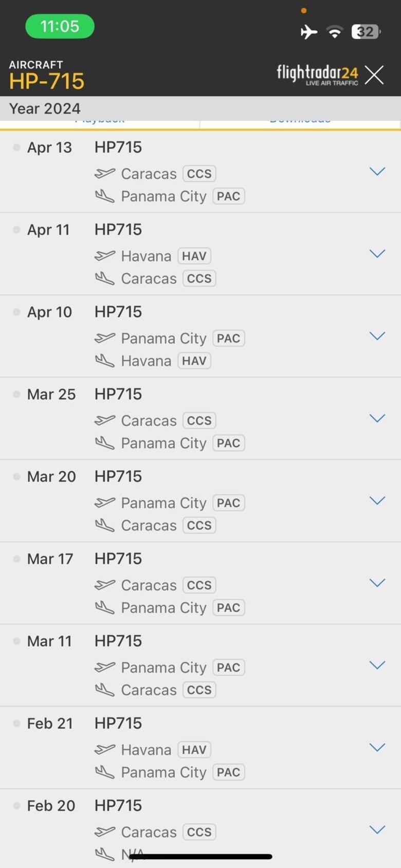Screen dimensions: 401x868
Task: Tap the green 11:05 time pill
Action: point(60,26)
